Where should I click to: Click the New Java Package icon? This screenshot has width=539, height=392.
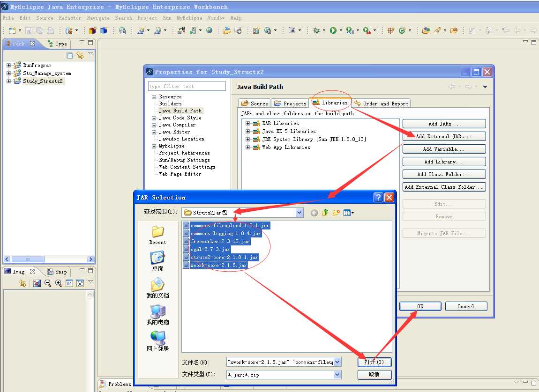pyautogui.click(x=391, y=30)
